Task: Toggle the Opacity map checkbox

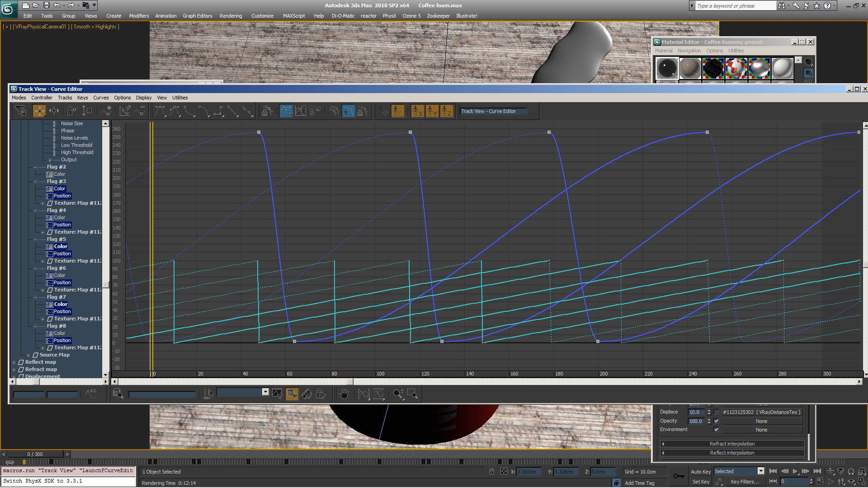Action: [716, 421]
